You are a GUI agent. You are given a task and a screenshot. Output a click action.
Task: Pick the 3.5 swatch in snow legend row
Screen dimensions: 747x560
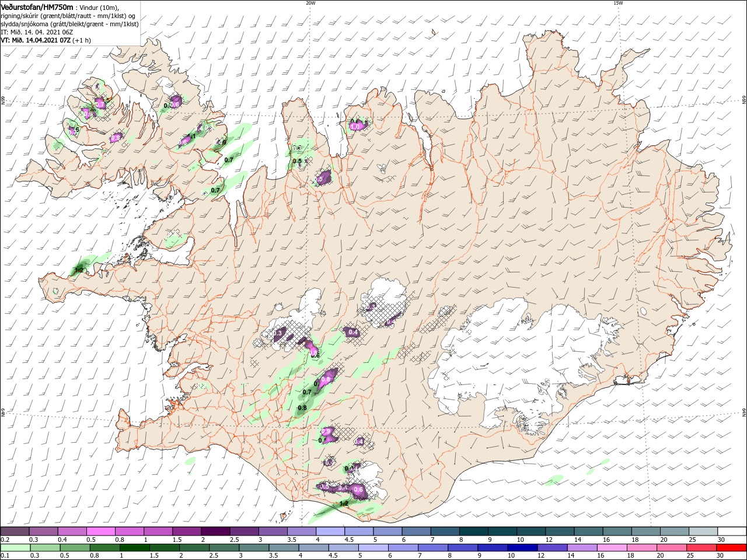click(301, 531)
